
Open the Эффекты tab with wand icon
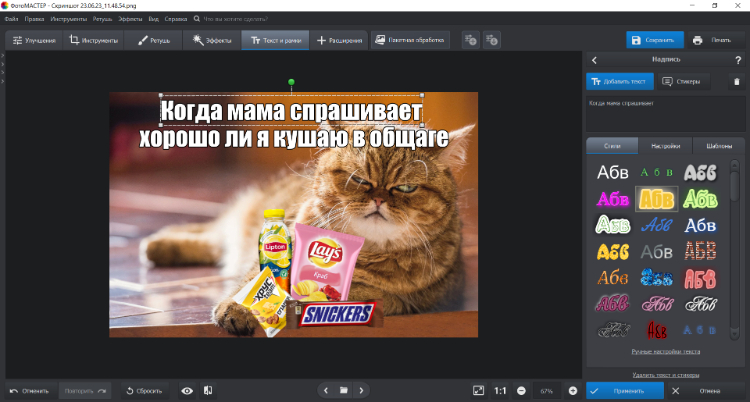pos(212,41)
